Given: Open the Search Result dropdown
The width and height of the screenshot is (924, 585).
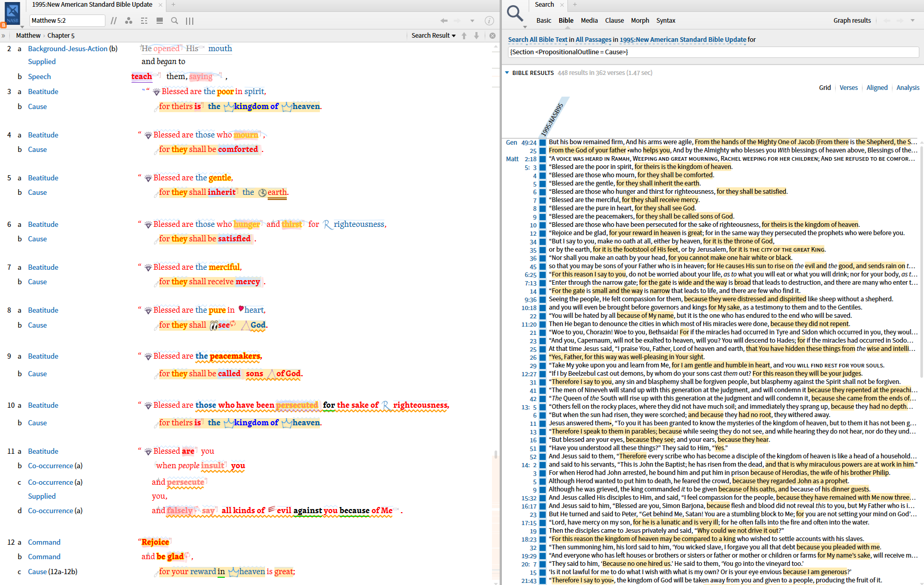Looking at the screenshot, I should pyautogui.click(x=434, y=36).
